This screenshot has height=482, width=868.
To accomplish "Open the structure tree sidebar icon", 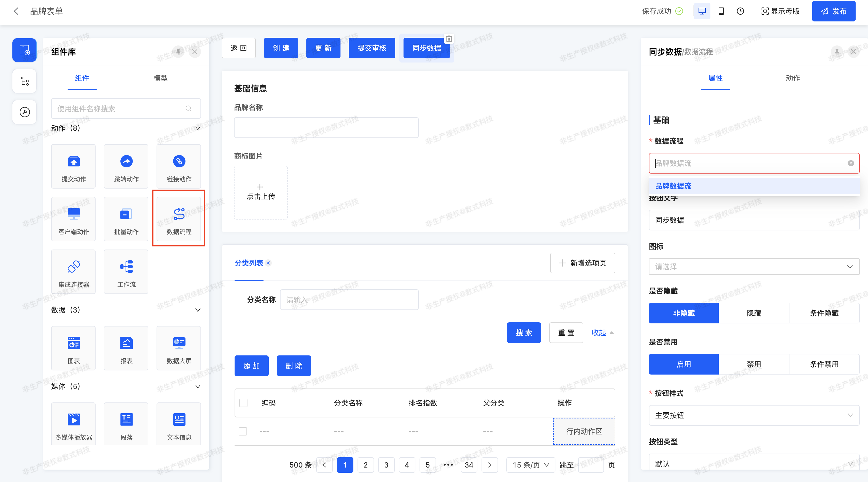I will point(24,81).
